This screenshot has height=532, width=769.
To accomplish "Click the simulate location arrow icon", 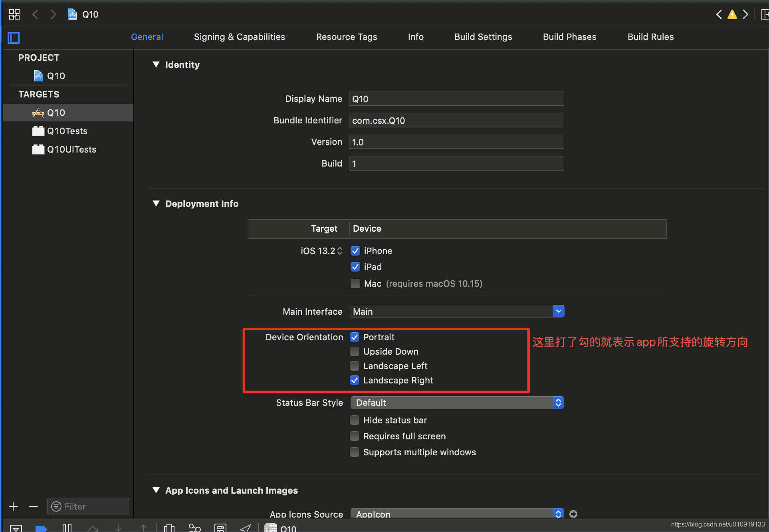I will point(245,528).
